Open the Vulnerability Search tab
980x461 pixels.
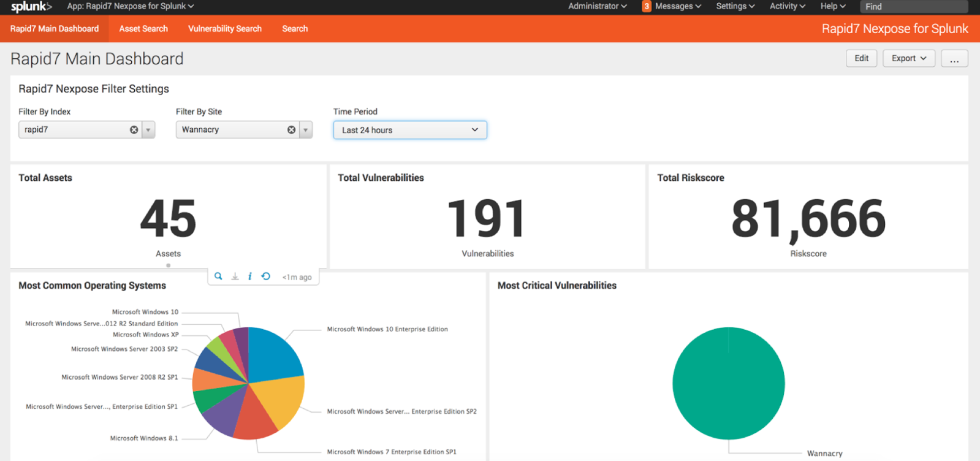(225, 29)
